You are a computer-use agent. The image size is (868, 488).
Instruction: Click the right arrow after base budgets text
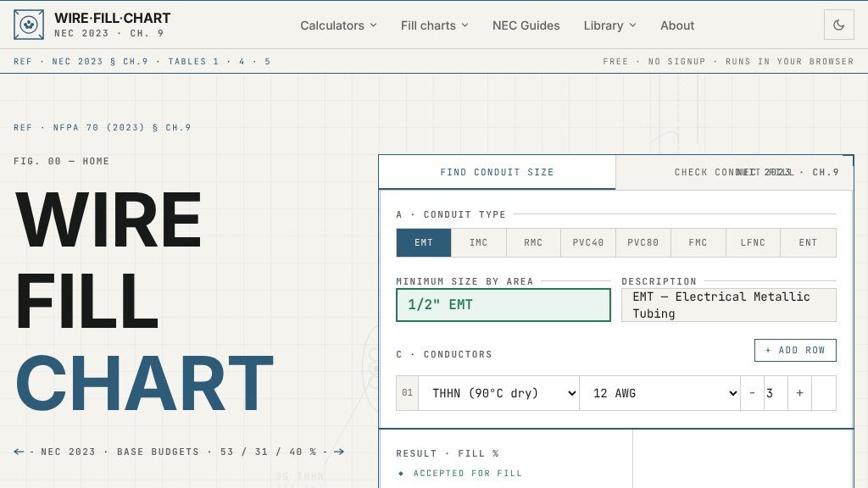339,452
